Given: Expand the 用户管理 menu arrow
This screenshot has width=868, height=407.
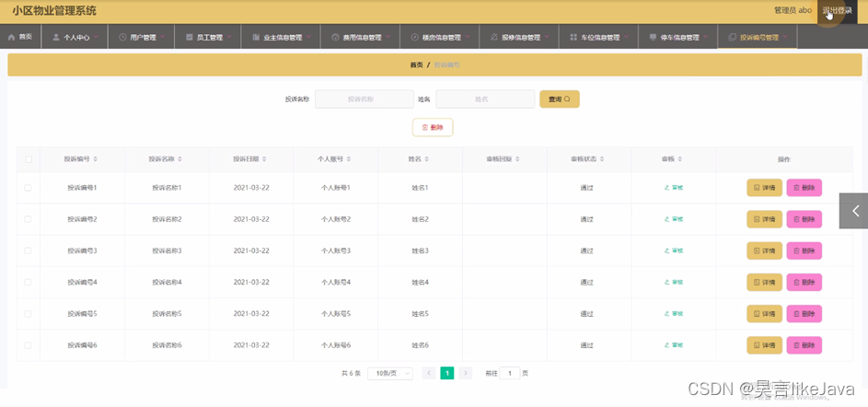Looking at the screenshot, I should (x=162, y=37).
